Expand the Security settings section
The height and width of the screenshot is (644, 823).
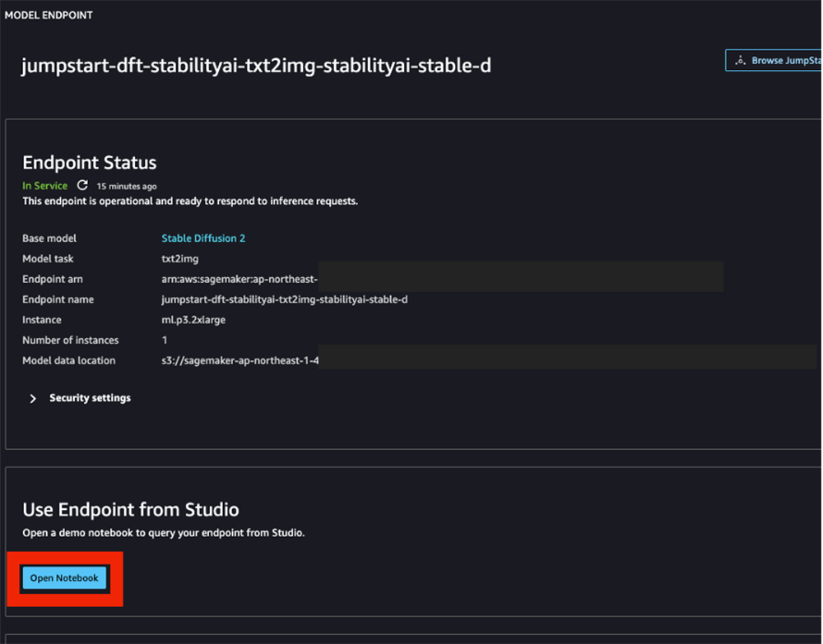80,398
